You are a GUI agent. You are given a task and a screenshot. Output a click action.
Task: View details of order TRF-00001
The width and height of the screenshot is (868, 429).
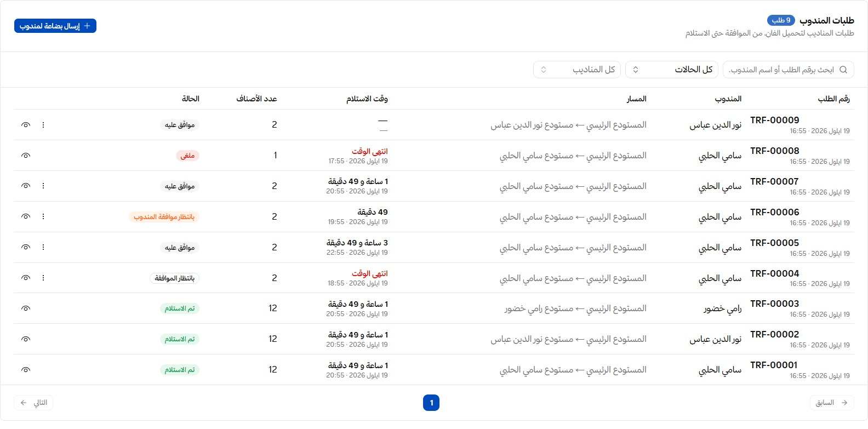tap(26, 370)
